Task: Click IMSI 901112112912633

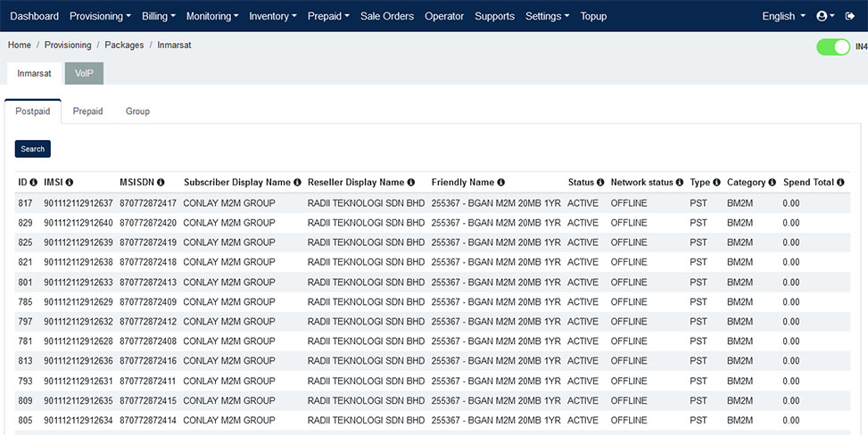Action: (x=79, y=283)
